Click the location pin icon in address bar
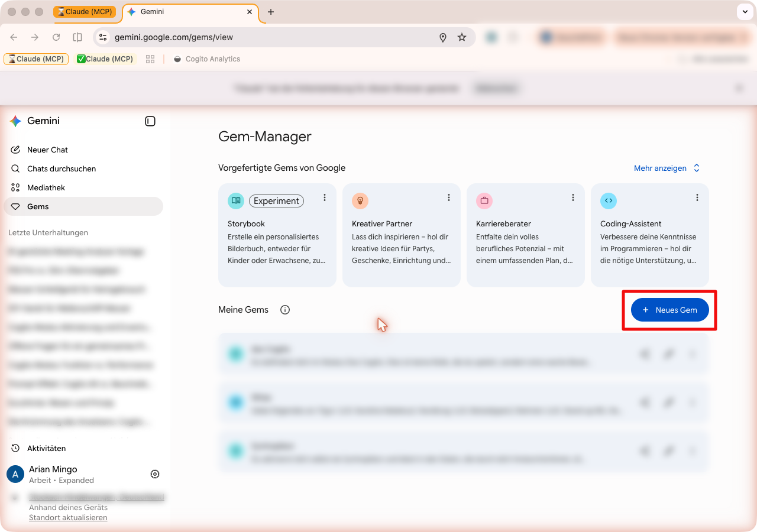The height and width of the screenshot is (532, 757). 443,37
